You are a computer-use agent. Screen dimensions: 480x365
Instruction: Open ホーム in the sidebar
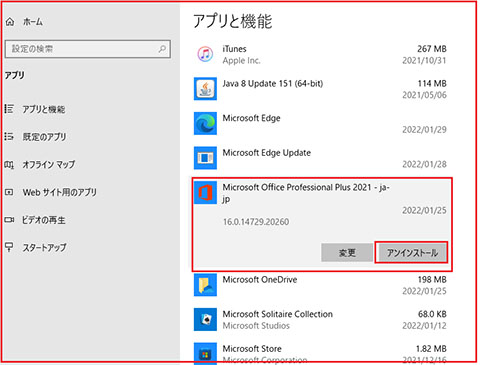[33, 22]
